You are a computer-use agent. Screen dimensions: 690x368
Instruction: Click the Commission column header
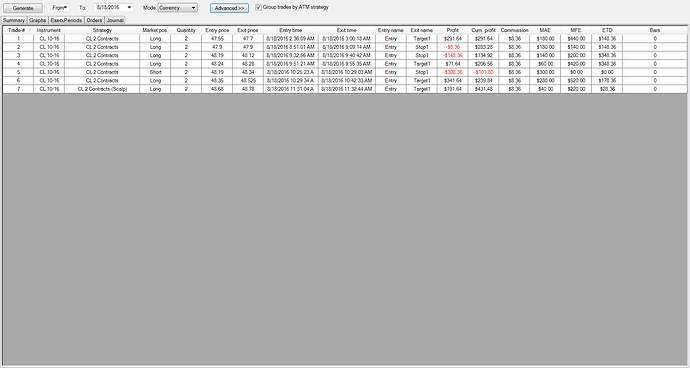[x=514, y=30]
